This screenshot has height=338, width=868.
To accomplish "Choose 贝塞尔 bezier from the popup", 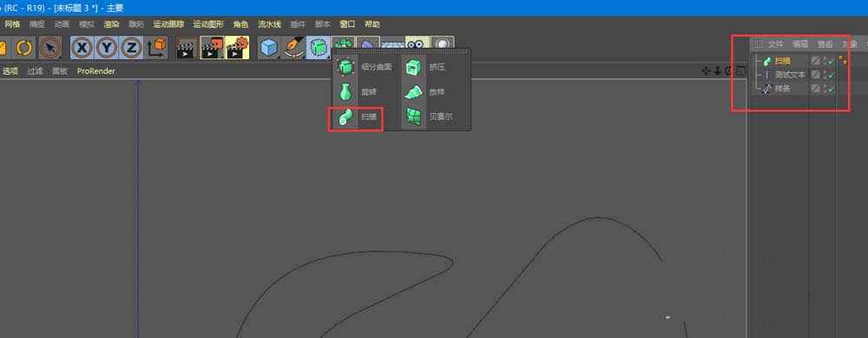I will 427,117.
